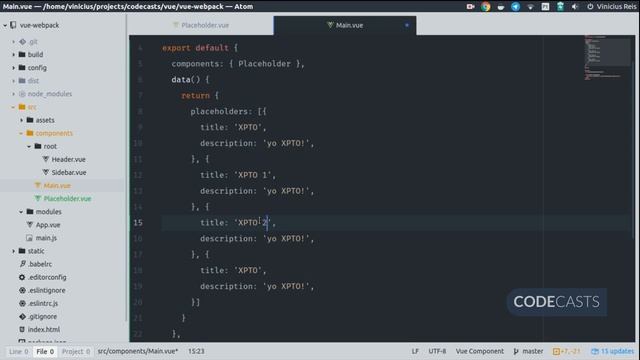640x360 pixels.
Task: Click the src/components/Main.vue path in status bar
Action: (138, 351)
